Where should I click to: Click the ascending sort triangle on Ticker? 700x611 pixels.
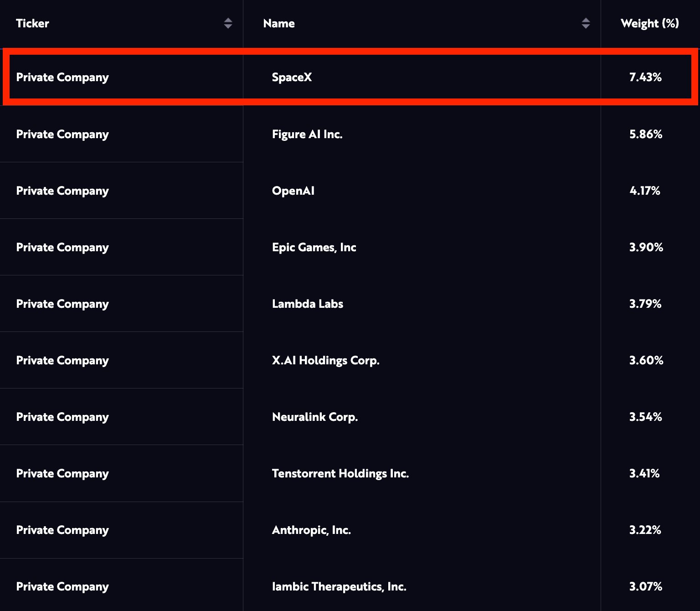pos(228,21)
